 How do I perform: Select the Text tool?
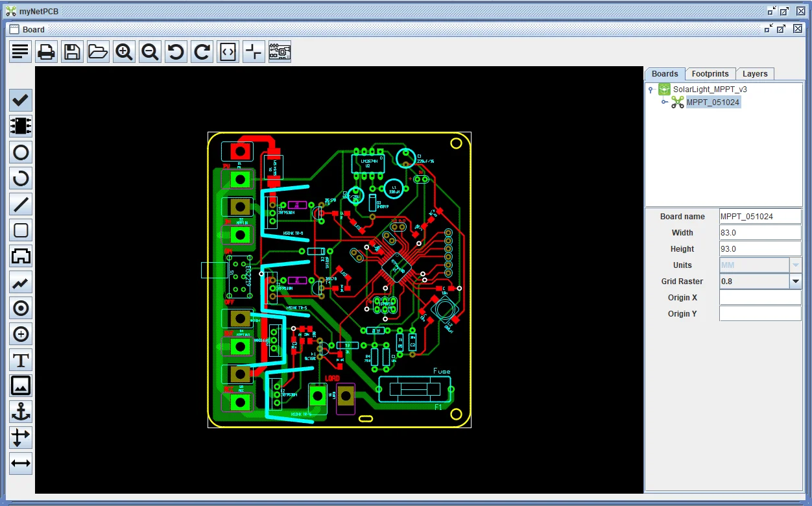[x=21, y=359]
